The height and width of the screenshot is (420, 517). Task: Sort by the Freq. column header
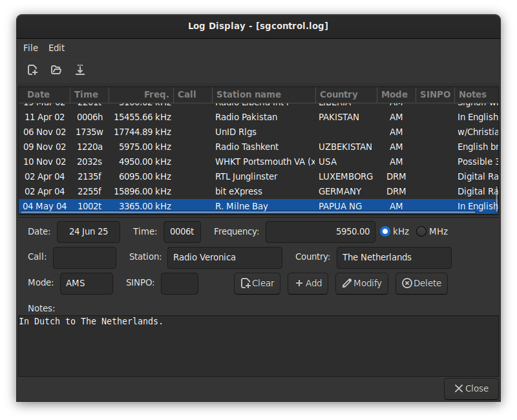(x=141, y=94)
